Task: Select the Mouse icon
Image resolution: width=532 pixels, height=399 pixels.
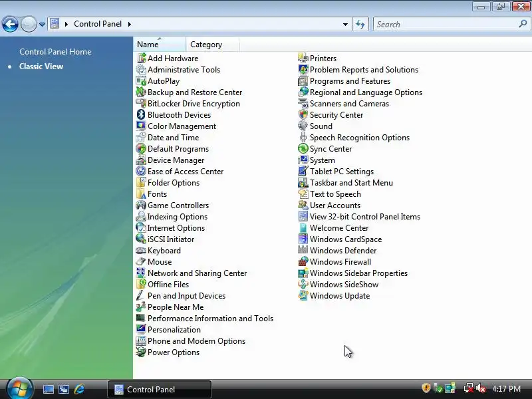Action: click(141, 261)
